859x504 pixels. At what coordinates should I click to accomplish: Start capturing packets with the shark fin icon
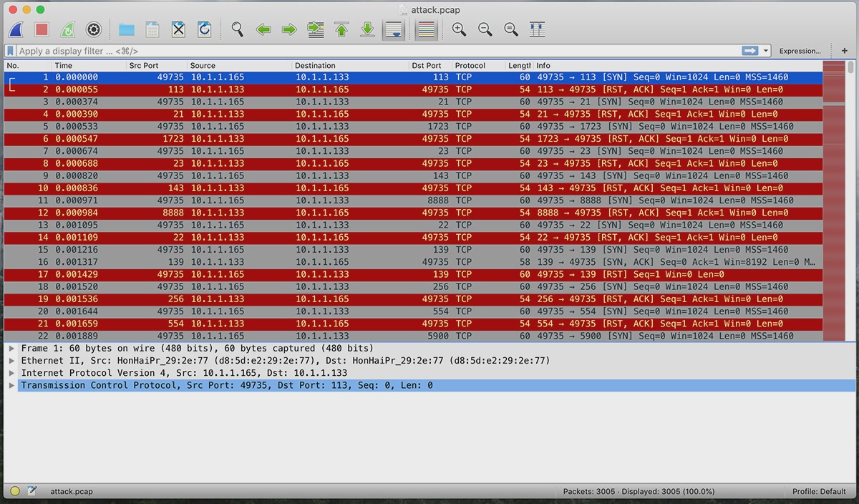click(16, 29)
